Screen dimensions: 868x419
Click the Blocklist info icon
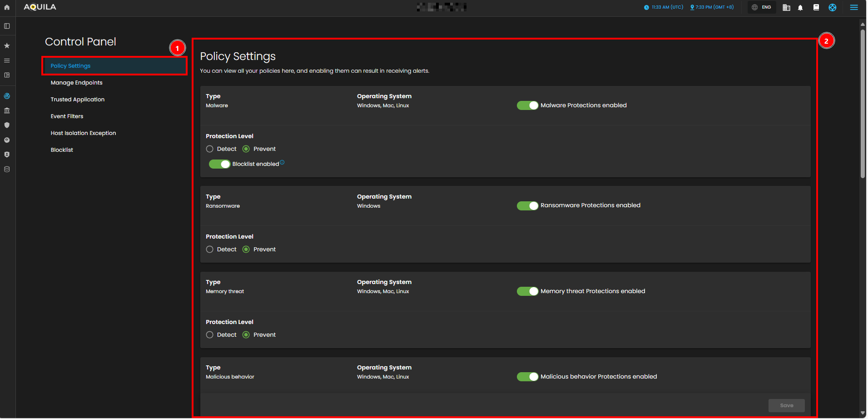pyautogui.click(x=282, y=162)
